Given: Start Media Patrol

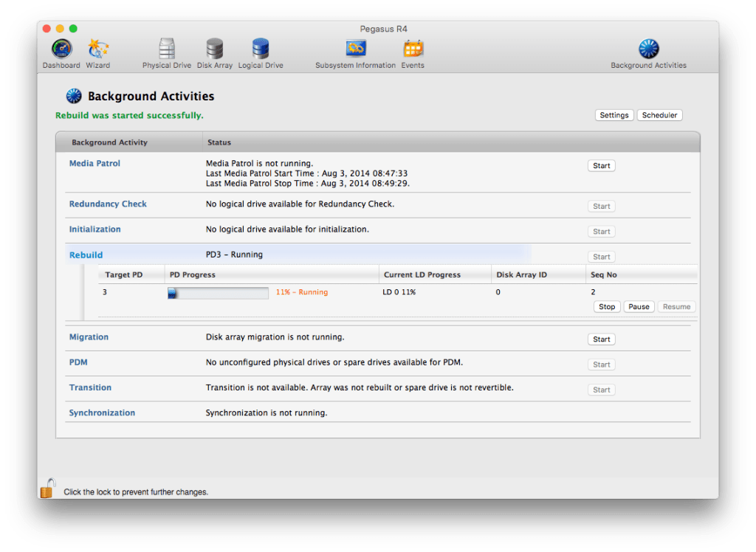Looking at the screenshot, I should coord(601,166).
